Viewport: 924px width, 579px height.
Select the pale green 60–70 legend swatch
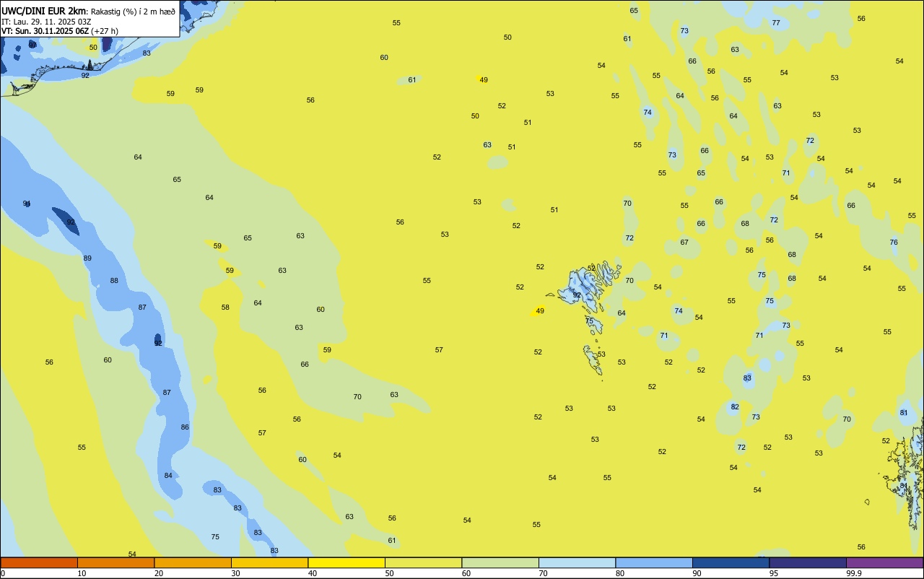tap(500, 562)
